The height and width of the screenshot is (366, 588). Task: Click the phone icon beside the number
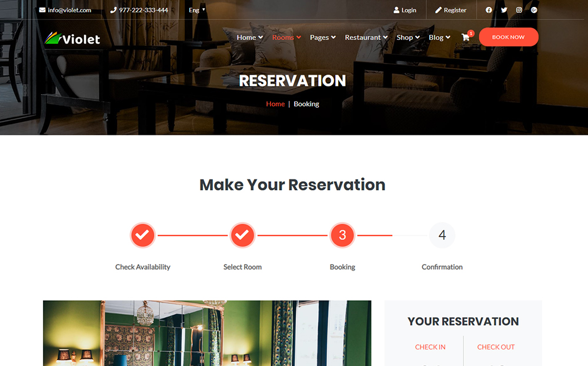pos(113,10)
